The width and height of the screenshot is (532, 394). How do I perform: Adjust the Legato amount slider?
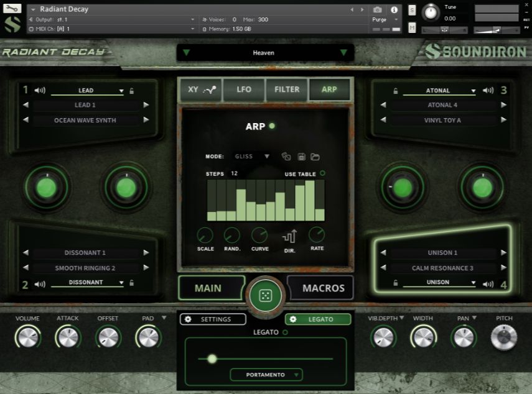pyautogui.click(x=212, y=359)
